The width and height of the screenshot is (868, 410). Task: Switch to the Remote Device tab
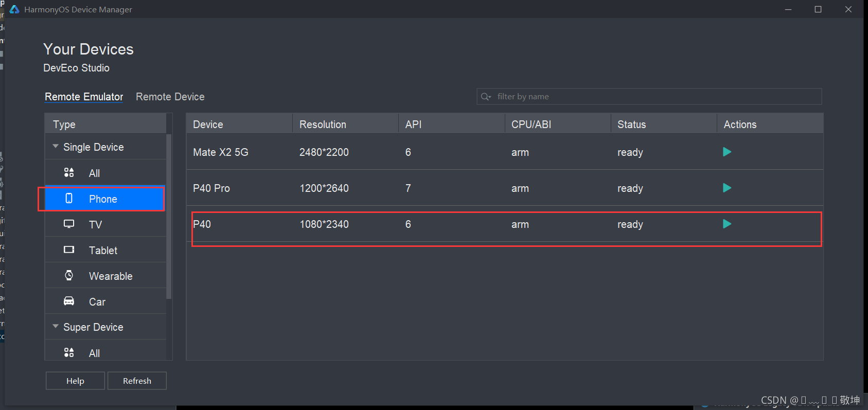pos(170,97)
